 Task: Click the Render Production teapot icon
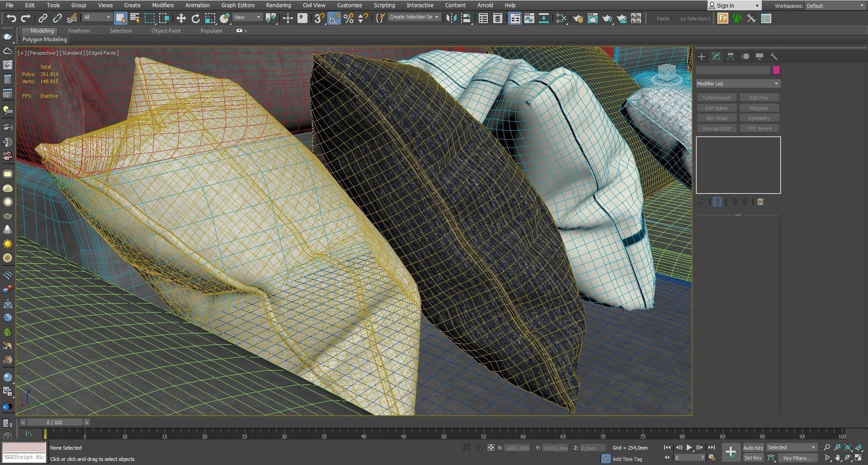[x=607, y=18]
